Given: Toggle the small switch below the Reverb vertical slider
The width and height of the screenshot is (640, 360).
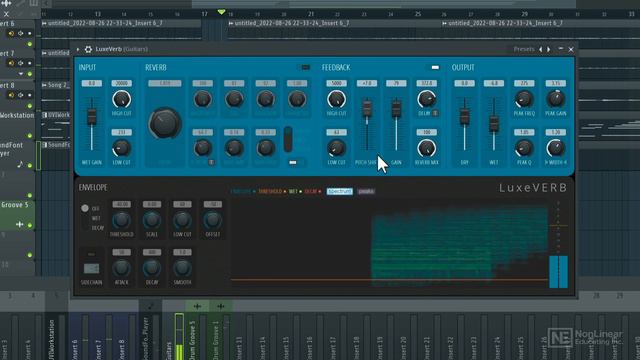Looking at the screenshot, I should click(293, 162).
